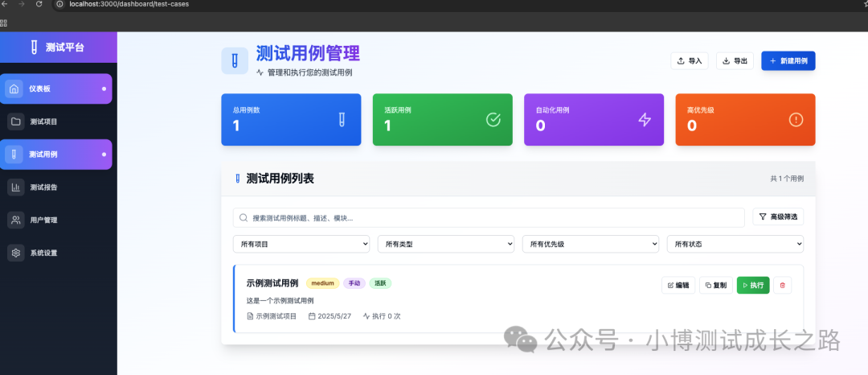Click 编辑 for 示例测试用例
Screen dimensions: 868x375
tap(678, 285)
